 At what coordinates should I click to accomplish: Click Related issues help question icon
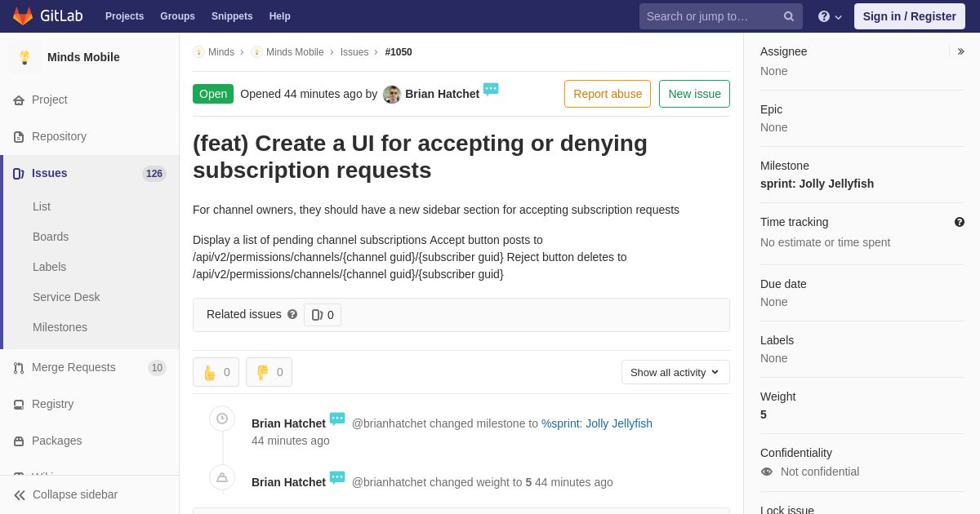tap(292, 314)
